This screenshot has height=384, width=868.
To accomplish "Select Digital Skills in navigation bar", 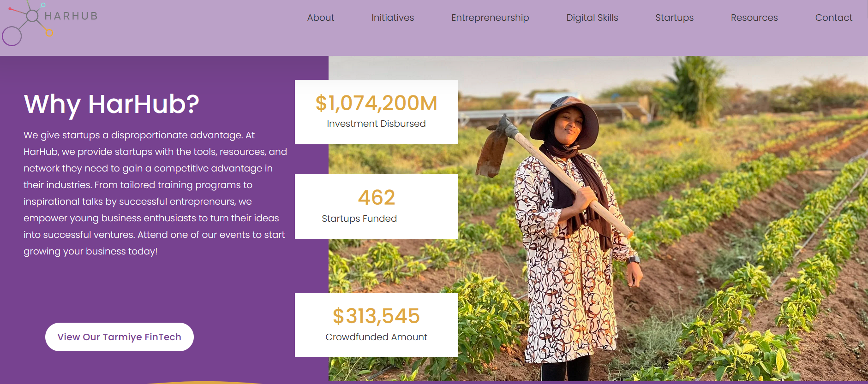I will 592,18.
